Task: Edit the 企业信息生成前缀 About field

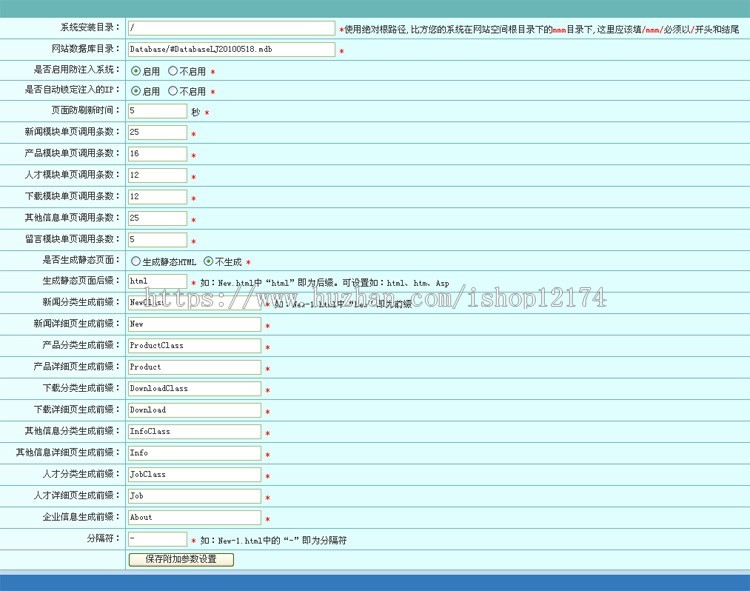Action: pyautogui.click(x=195, y=518)
